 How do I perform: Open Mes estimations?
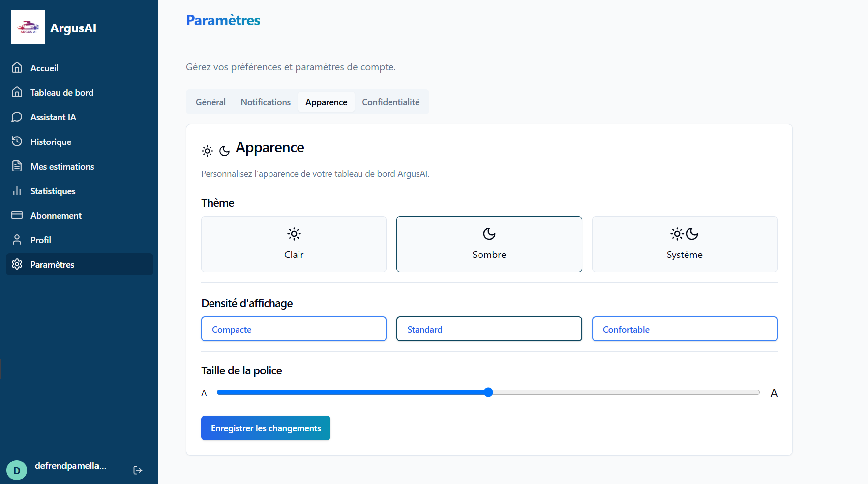pos(80,166)
